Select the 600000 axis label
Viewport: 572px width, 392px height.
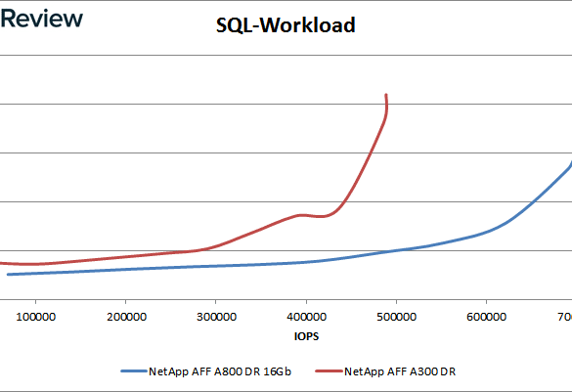click(486, 317)
